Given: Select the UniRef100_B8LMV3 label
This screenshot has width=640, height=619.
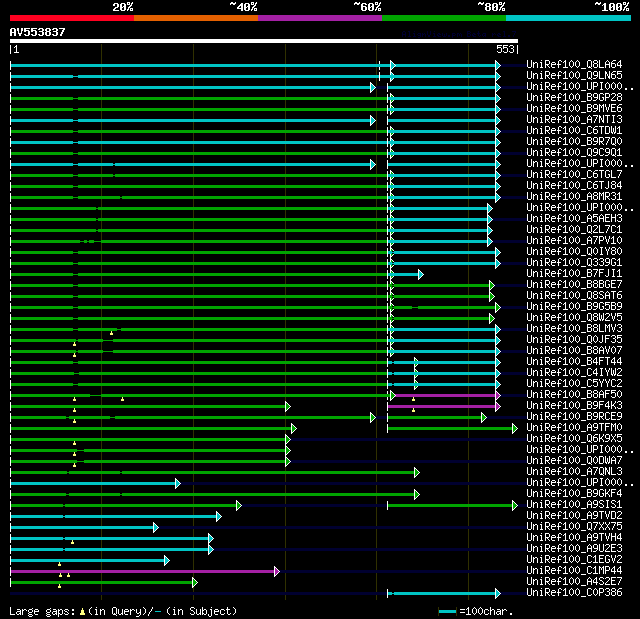Looking at the screenshot, I should (574, 329).
